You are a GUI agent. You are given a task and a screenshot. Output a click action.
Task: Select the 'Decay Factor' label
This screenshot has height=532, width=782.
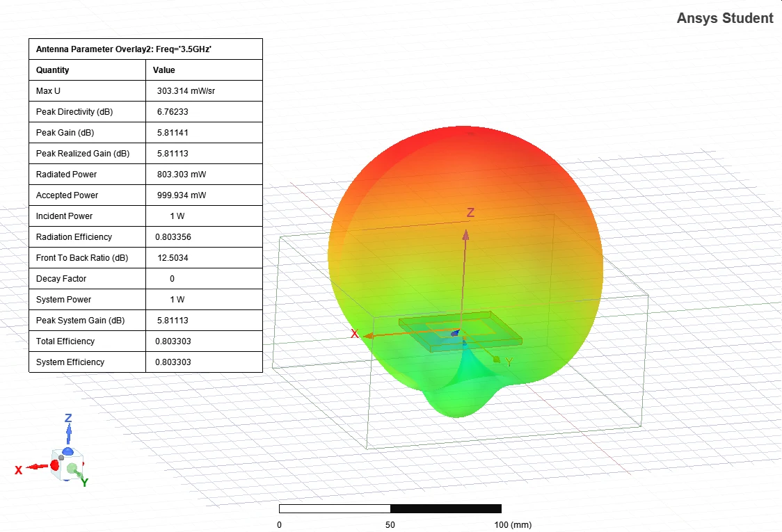tap(61, 279)
